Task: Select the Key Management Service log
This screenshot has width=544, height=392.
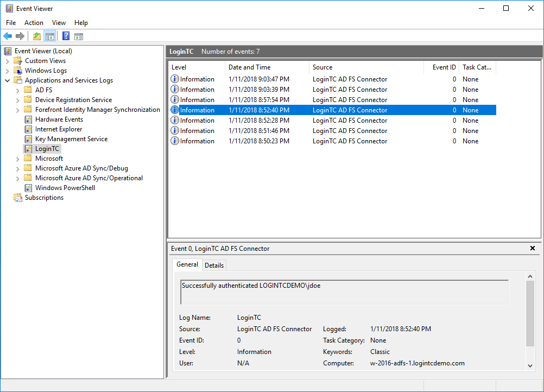Action: coord(71,139)
